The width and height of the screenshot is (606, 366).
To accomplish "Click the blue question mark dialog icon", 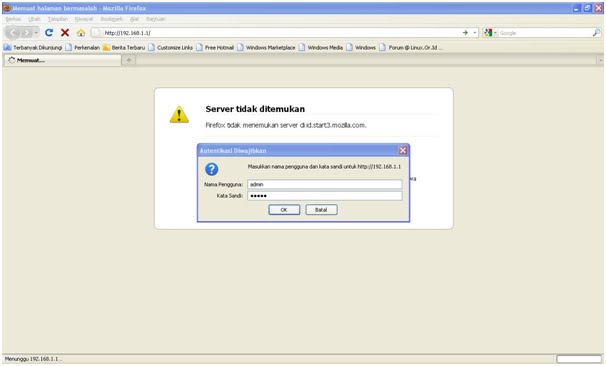I will pos(211,169).
